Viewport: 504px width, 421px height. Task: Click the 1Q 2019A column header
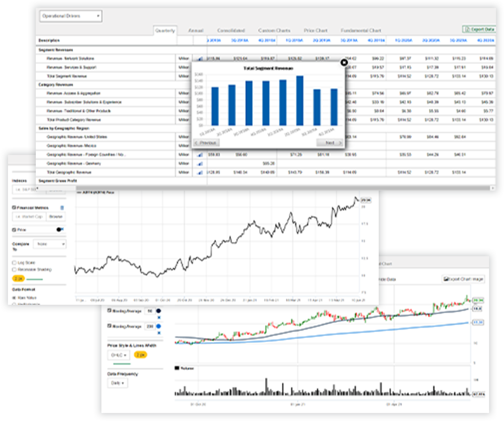click(294, 41)
